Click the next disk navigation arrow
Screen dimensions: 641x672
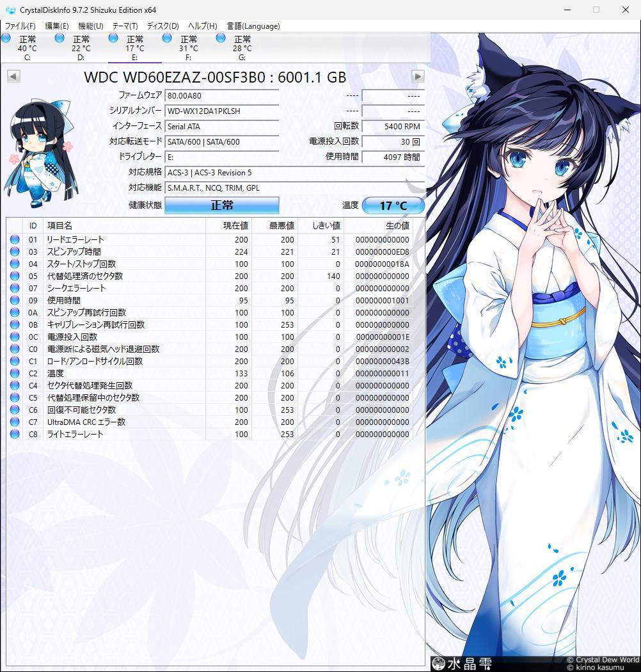tap(417, 76)
